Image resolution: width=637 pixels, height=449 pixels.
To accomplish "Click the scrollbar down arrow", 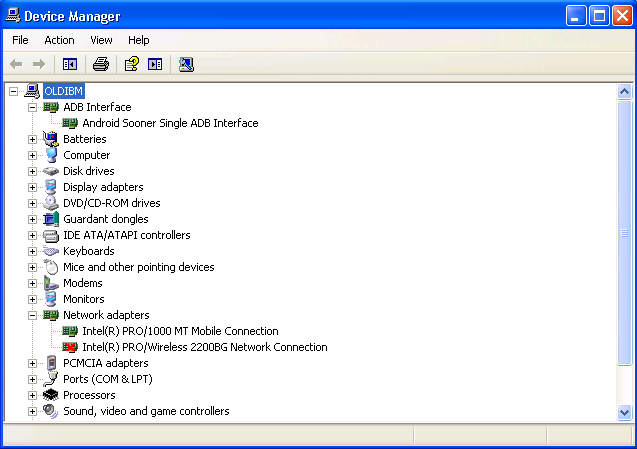I will click(x=624, y=413).
